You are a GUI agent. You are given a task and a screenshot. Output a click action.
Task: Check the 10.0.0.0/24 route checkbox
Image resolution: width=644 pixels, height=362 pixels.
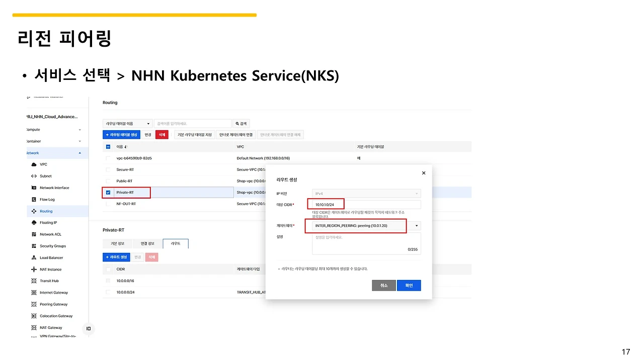(x=108, y=292)
